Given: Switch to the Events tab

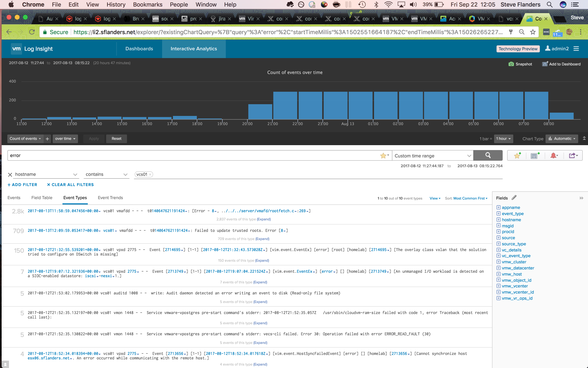Looking at the screenshot, I should tap(14, 198).
